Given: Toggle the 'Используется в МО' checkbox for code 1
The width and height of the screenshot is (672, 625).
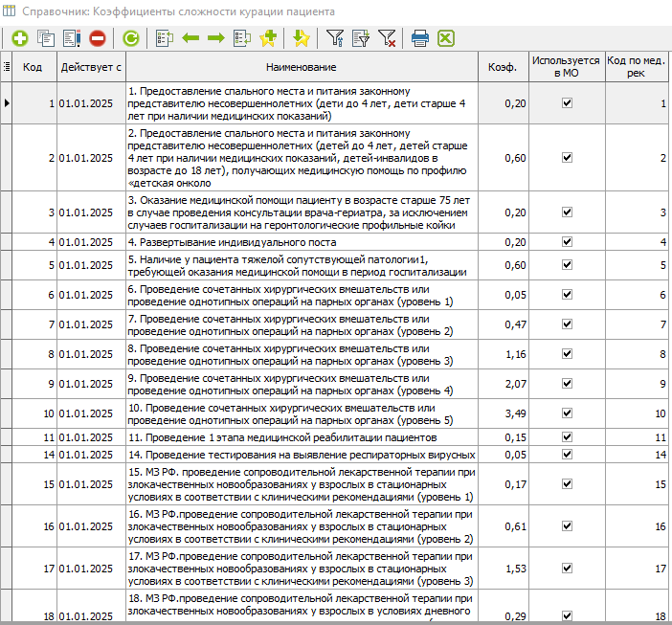Looking at the screenshot, I should (566, 102).
